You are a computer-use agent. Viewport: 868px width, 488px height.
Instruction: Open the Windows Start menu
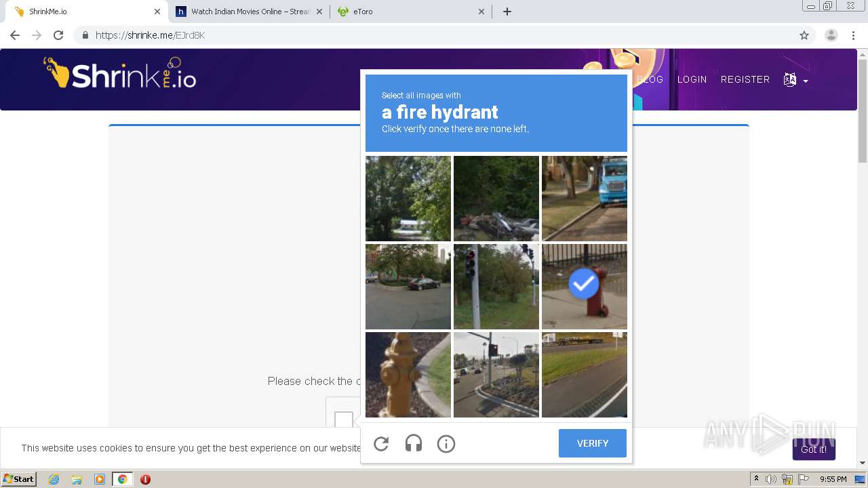click(x=19, y=479)
